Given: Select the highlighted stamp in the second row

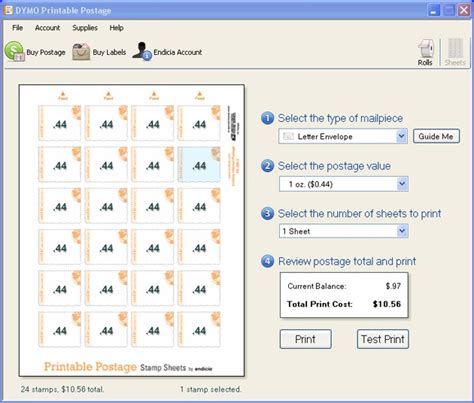Looking at the screenshot, I should [x=199, y=164].
